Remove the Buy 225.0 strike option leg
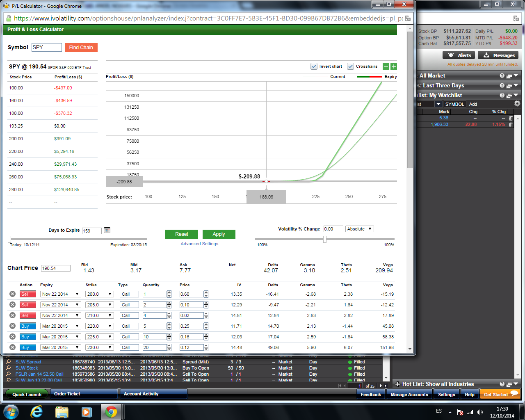Image resolution: width=525 pixels, height=420 pixels. pos(12,337)
